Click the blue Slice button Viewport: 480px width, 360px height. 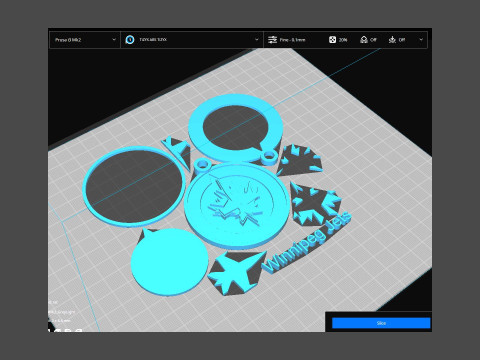pos(381,323)
